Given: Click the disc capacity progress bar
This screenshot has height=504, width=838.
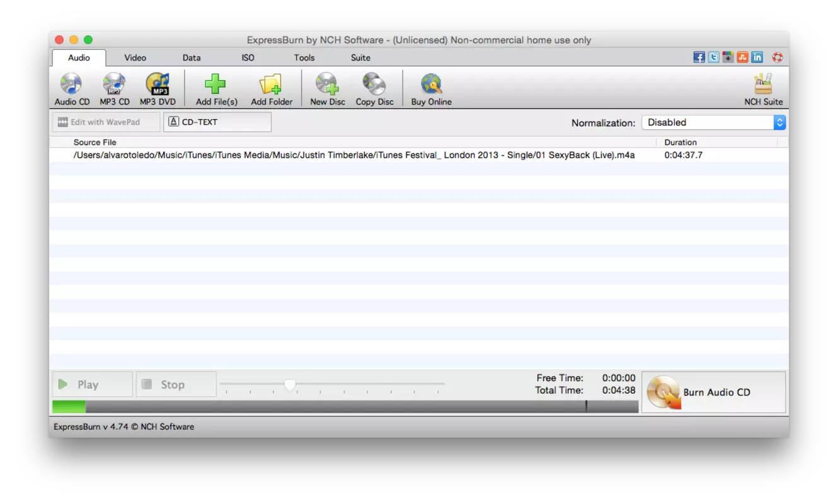Looking at the screenshot, I should tap(345, 407).
